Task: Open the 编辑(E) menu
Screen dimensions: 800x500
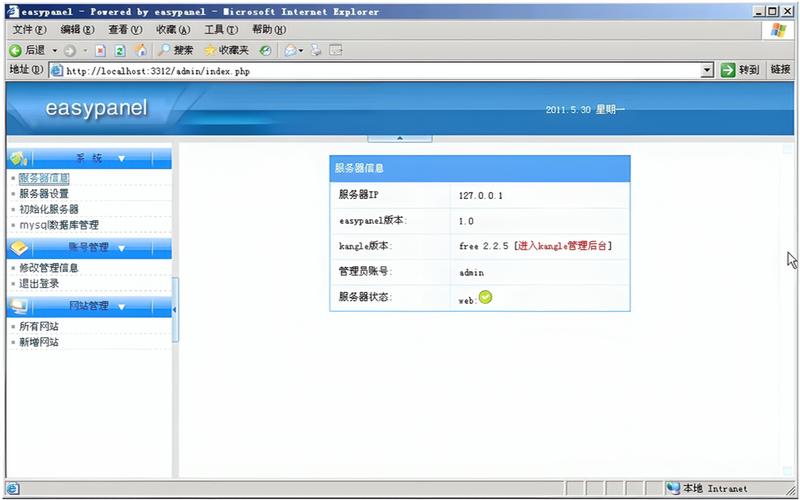Action: coord(78,30)
